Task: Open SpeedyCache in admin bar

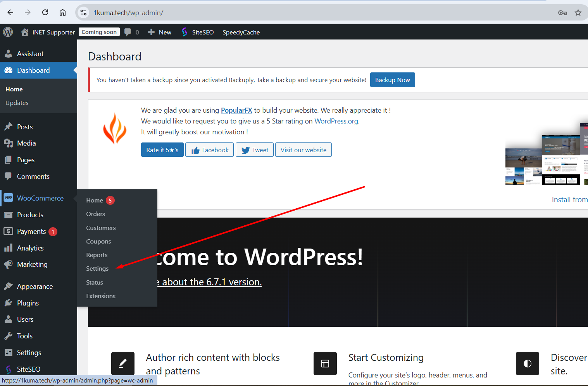Action: tap(241, 33)
